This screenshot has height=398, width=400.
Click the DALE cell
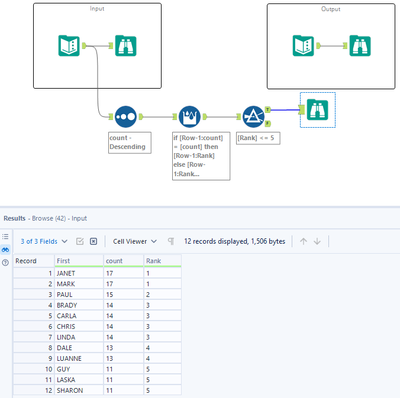pyautogui.click(x=79, y=348)
